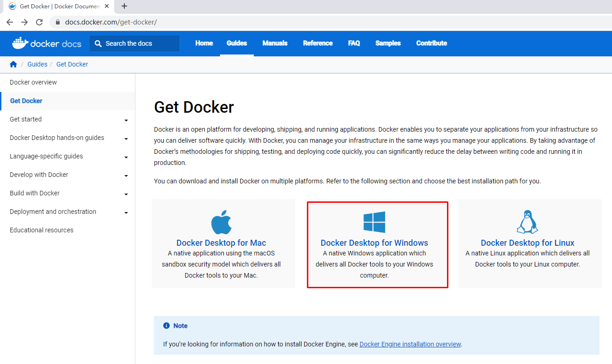The height and width of the screenshot is (364, 612).
Task: Click the Docker docs whale logo
Action: pos(47,43)
